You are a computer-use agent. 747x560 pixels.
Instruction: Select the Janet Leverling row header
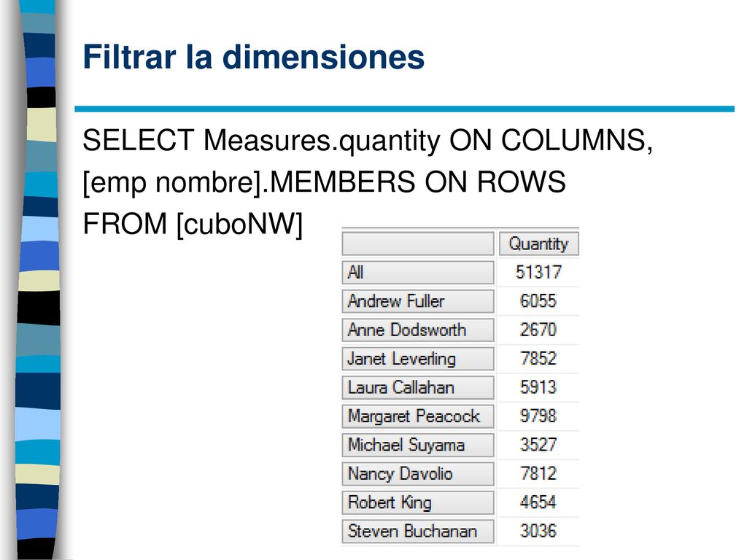418,359
